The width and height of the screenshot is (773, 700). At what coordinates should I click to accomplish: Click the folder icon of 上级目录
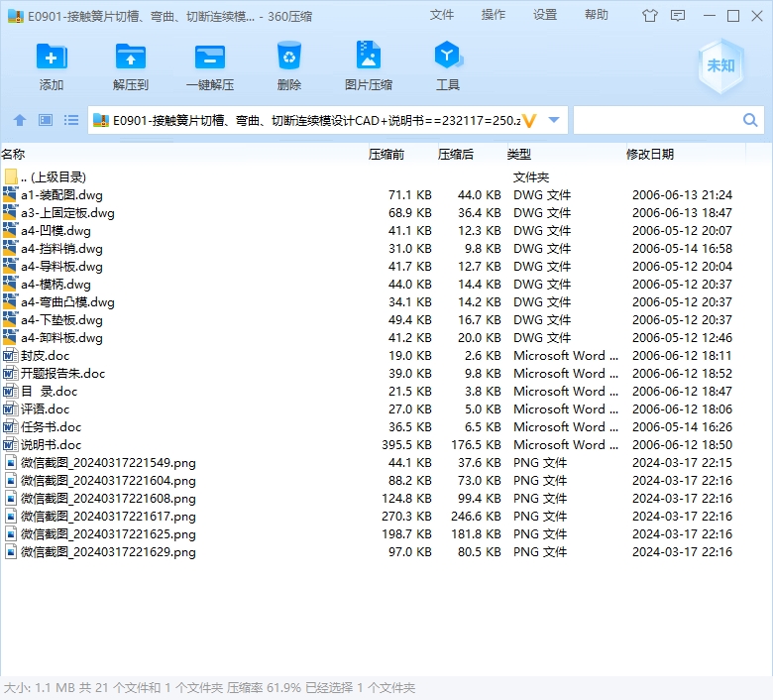click(x=10, y=176)
